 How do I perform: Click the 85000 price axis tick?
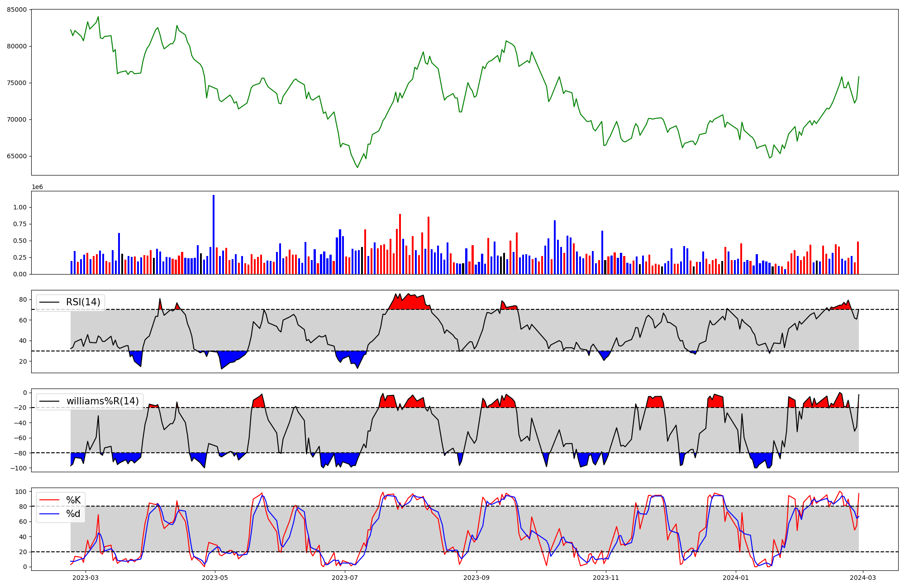[17, 9]
